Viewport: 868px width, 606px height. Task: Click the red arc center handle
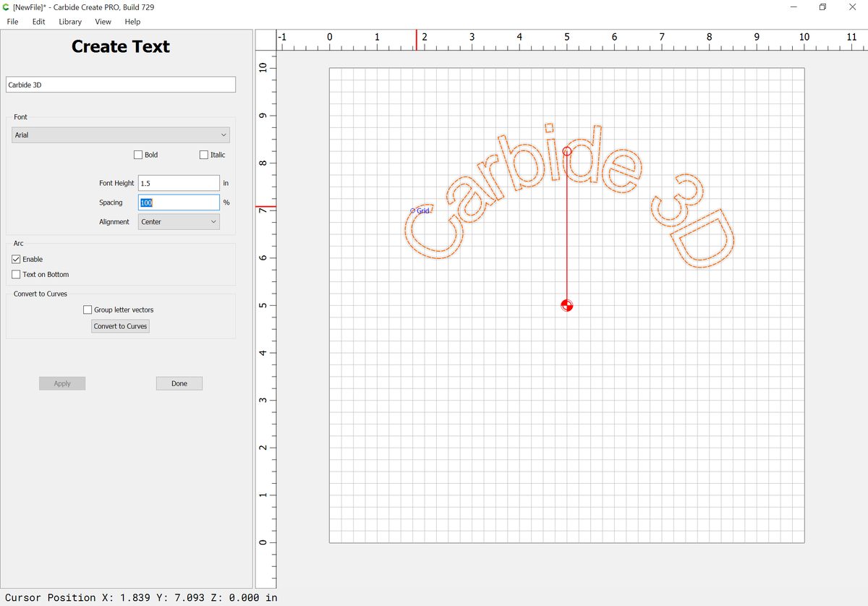coord(567,305)
